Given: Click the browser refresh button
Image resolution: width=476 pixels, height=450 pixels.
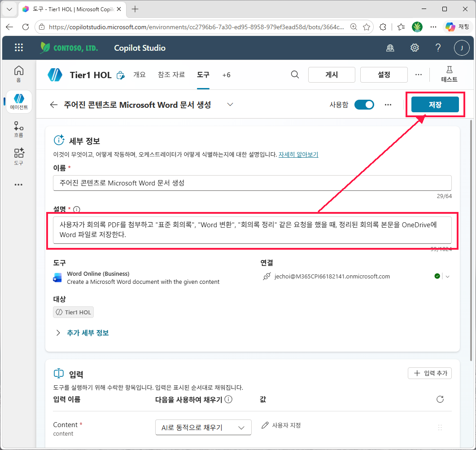Looking at the screenshot, I should pyautogui.click(x=26, y=27).
